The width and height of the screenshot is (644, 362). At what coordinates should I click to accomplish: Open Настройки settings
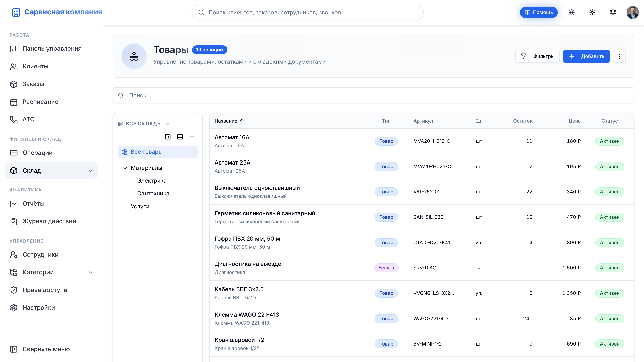pos(51,308)
